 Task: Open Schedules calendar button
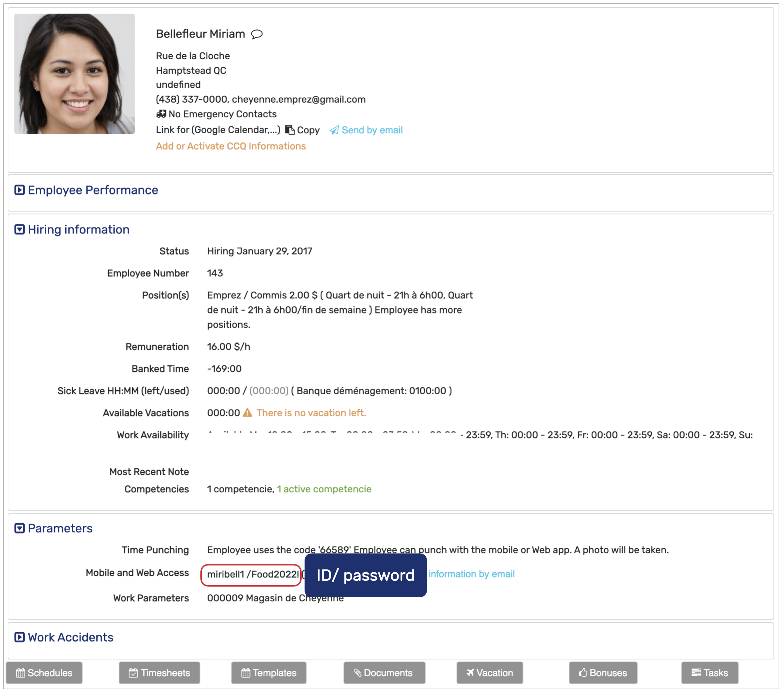click(44, 673)
